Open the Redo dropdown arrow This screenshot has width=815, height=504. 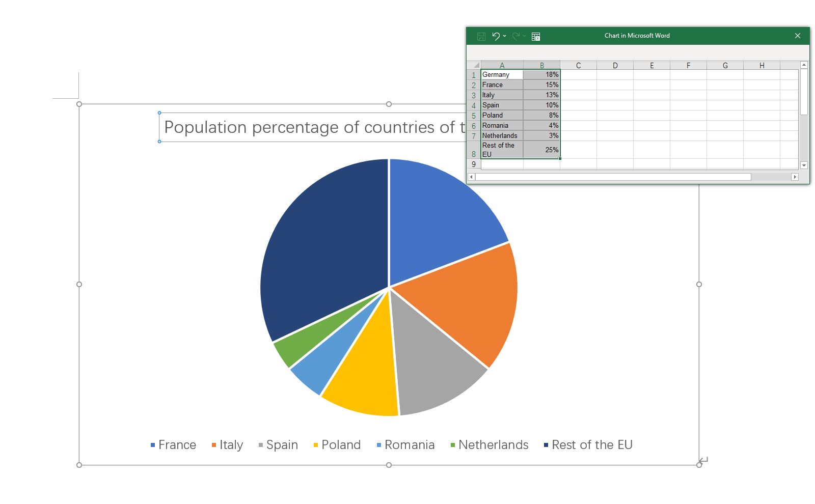(x=524, y=36)
